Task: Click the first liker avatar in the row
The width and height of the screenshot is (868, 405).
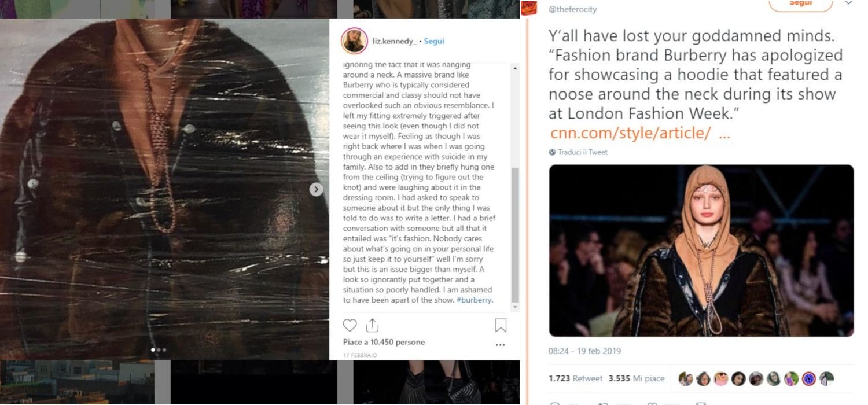Action: 686,379
